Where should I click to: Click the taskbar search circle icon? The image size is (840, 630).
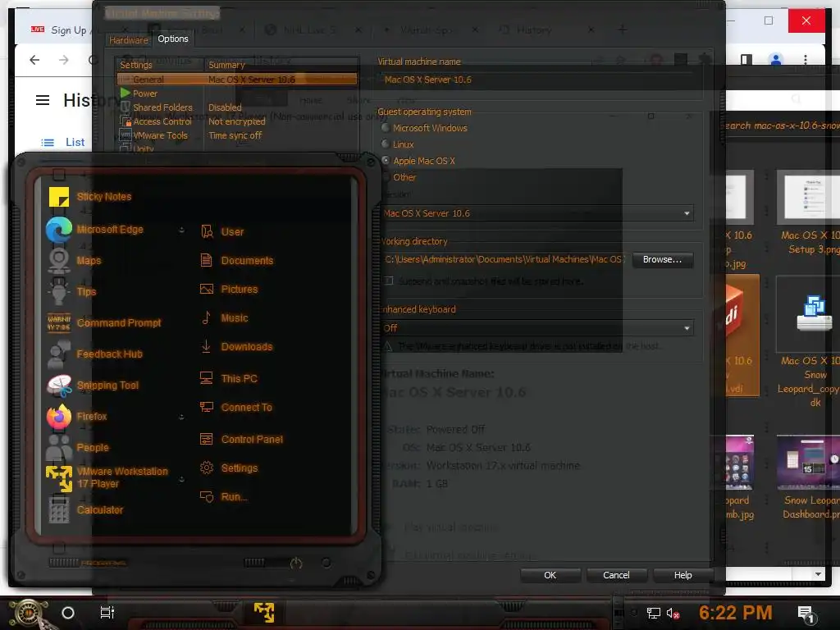click(68, 612)
